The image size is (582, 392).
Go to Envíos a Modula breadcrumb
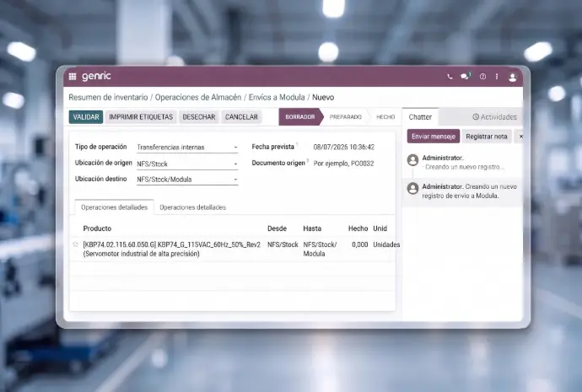point(277,97)
